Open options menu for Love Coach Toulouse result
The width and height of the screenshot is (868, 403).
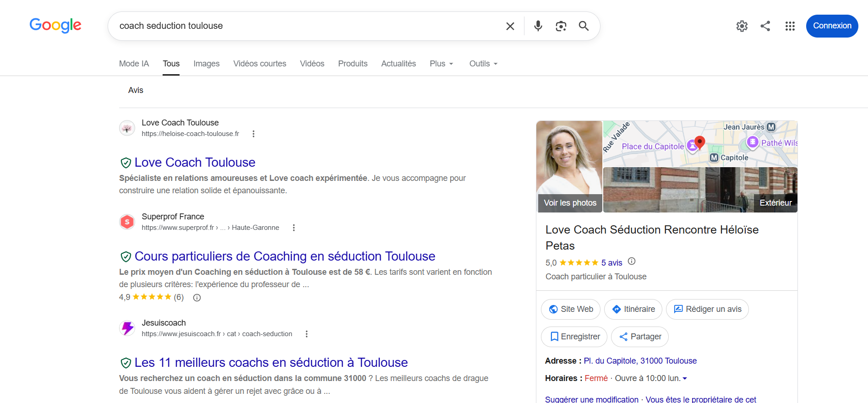(253, 134)
